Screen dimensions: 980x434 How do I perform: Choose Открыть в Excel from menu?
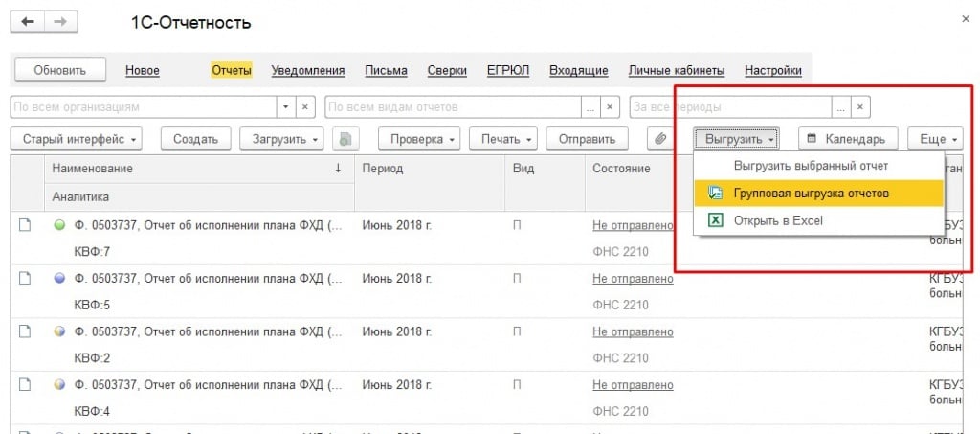pos(777,220)
